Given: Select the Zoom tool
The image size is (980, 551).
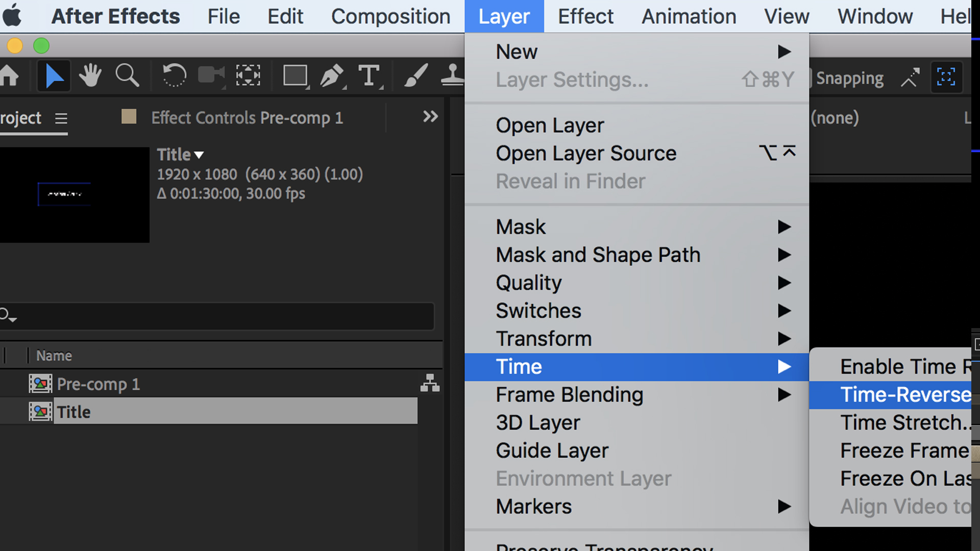Looking at the screenshot, I should pyautogui.click(x=127, y=76).
